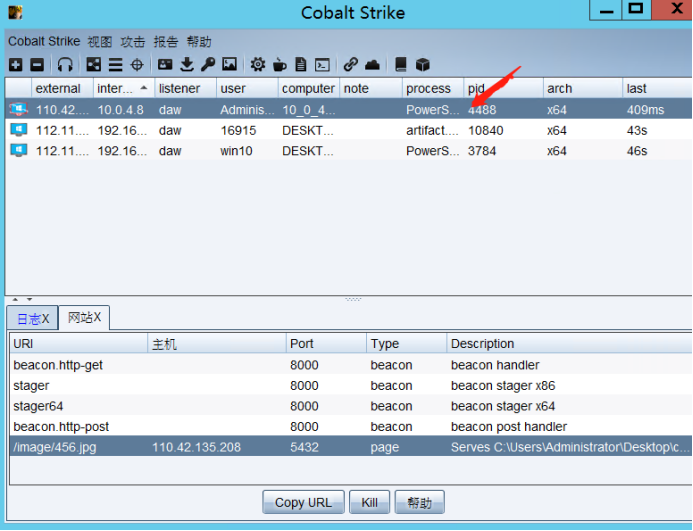Switch to the 日志 tab

32,318
